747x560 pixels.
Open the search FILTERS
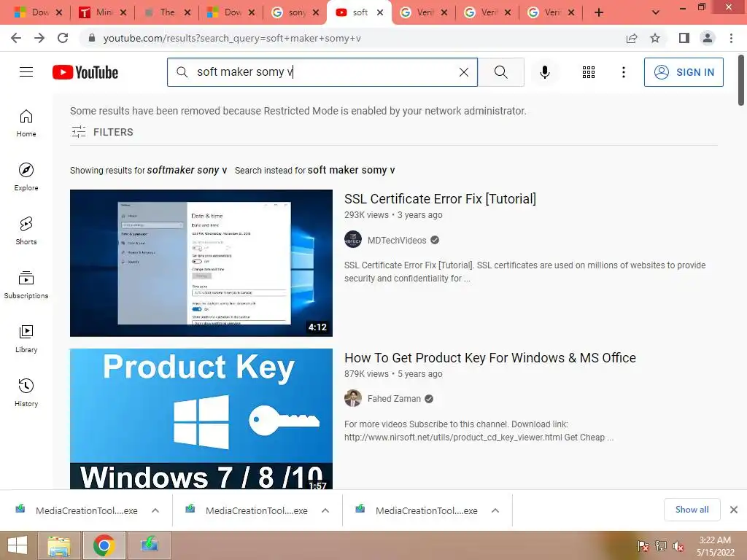click(102, 132)
